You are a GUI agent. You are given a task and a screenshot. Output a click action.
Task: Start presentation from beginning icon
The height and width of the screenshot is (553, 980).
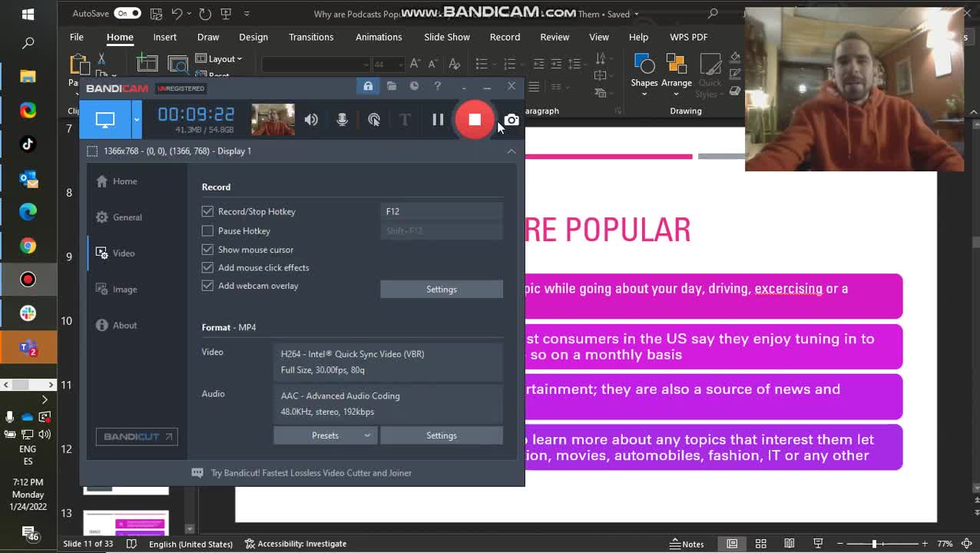click(226, 14)
